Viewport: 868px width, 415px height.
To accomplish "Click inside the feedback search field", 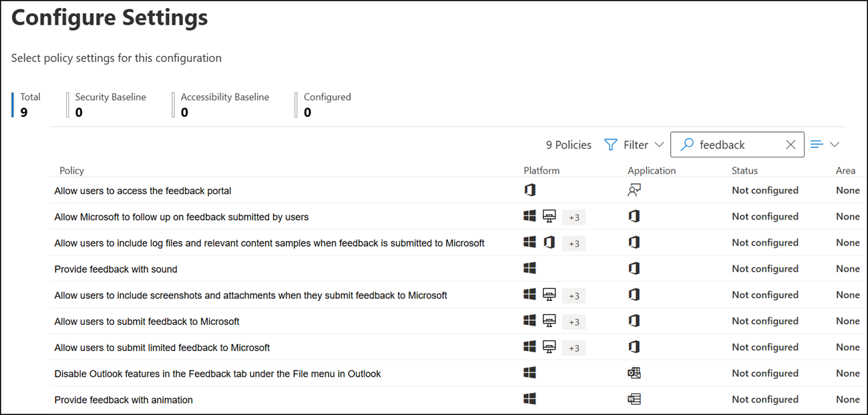I will click(734, 144).
